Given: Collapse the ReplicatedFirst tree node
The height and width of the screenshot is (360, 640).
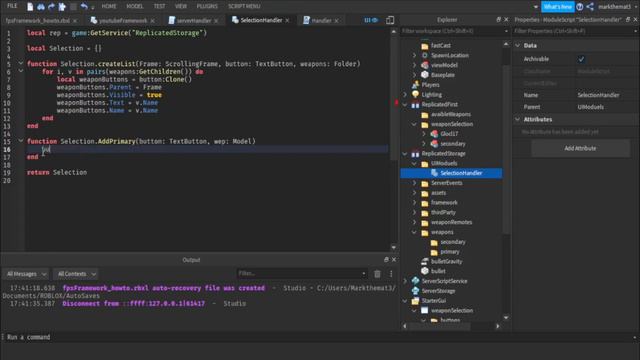Looking at the screenshot, I should pyautogui.click(x=405, y=104).
